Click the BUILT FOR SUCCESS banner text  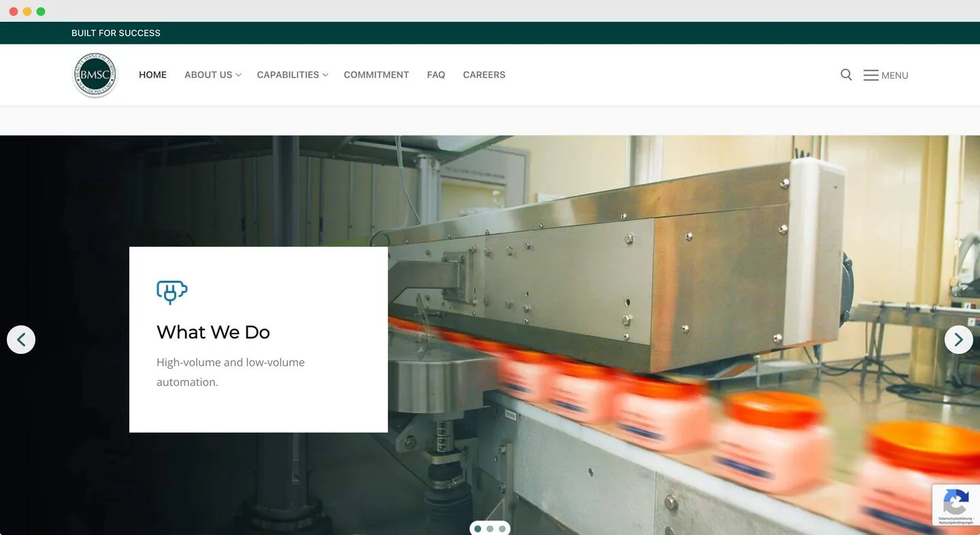click(x=116, y=33)
